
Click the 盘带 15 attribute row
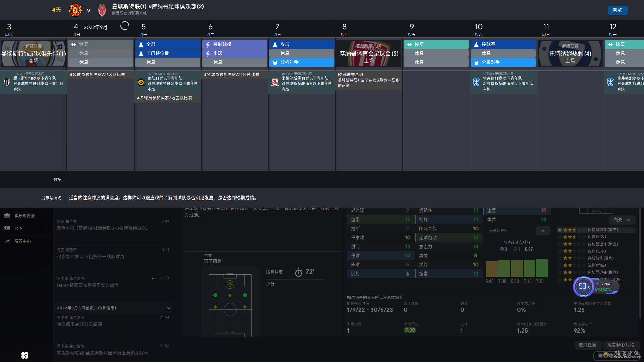[380, 220]
